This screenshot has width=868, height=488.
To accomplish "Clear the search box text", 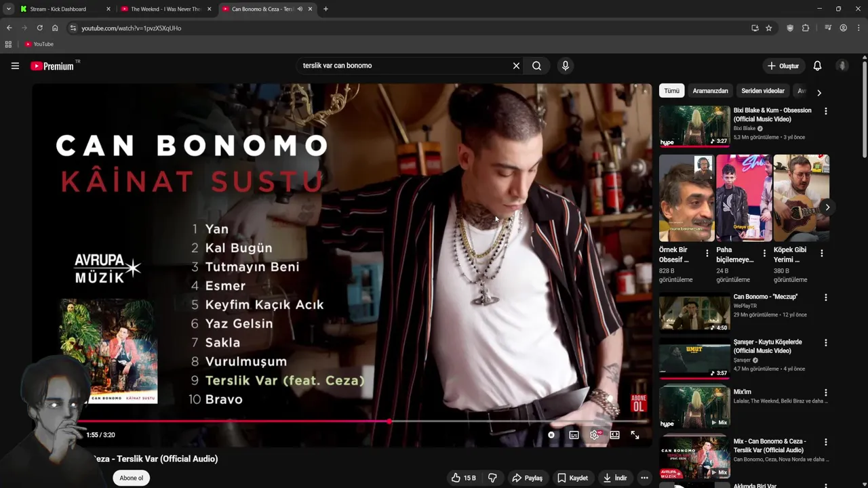I will [516, 66].
